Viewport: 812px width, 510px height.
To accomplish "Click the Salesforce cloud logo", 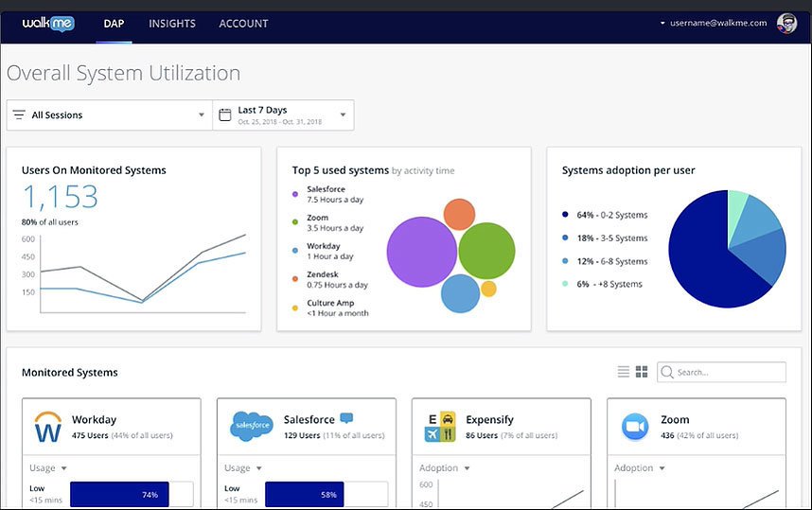I will (251, 426).
